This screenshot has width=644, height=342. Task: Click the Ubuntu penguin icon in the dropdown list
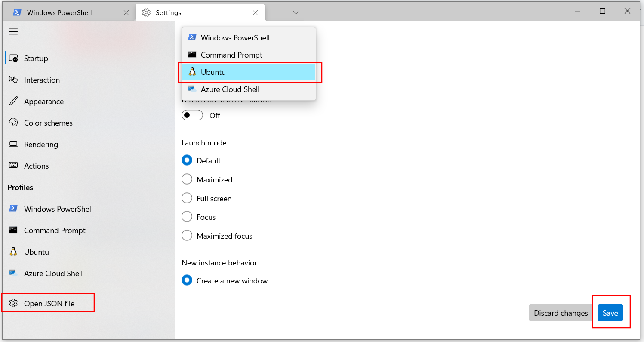pyautogui.click(x=192, y=72)
